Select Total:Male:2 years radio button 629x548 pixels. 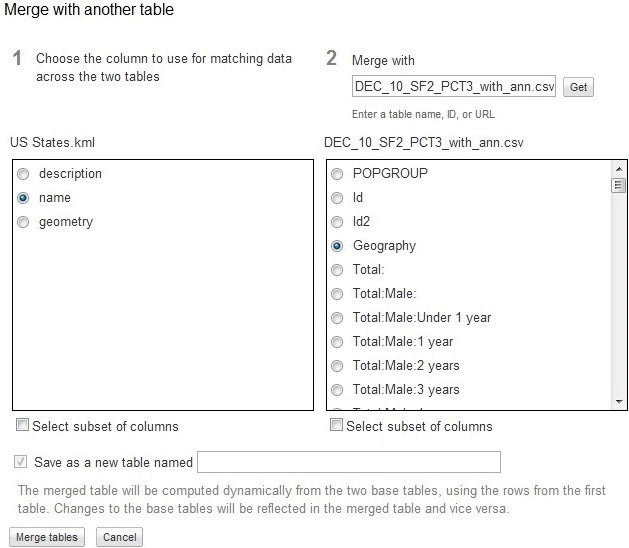click(x=337, y=366)
